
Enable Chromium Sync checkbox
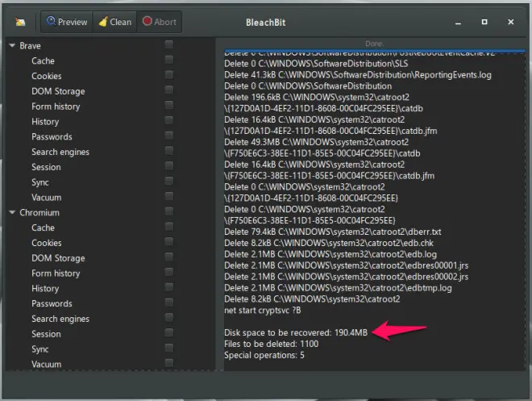pos(169,348)
